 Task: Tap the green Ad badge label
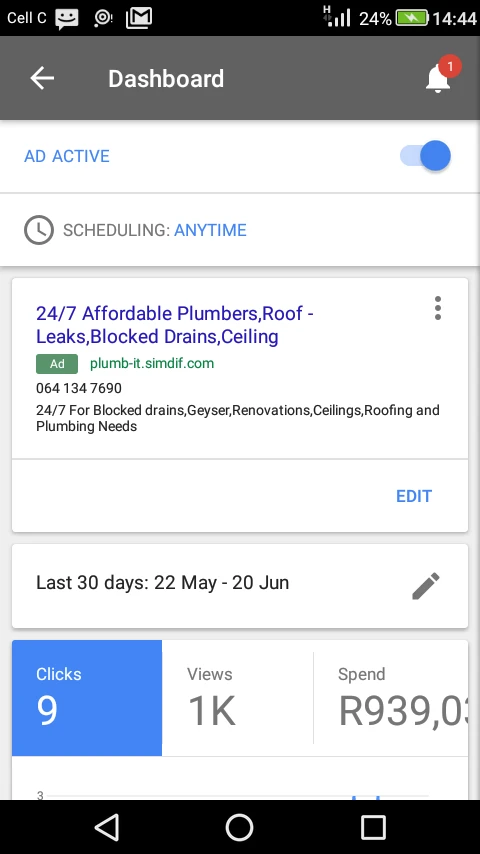[x=57, y=364]
